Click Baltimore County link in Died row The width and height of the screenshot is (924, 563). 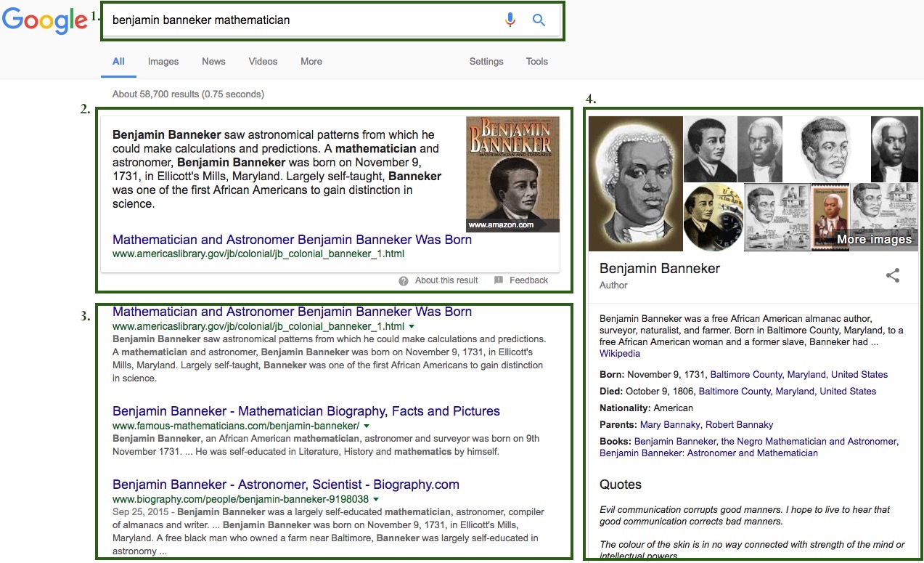pyautogui.click(x=788, y=392)
